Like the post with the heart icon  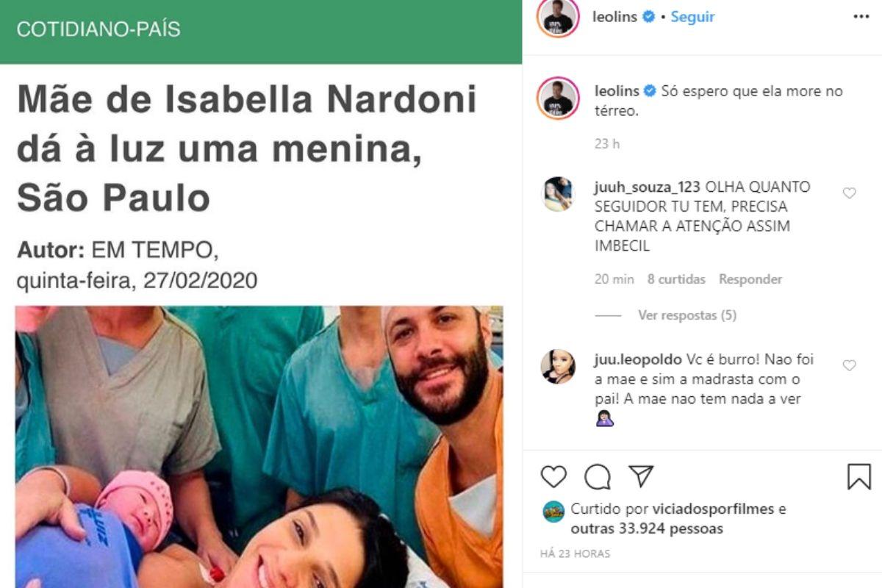tap(553, 477)
